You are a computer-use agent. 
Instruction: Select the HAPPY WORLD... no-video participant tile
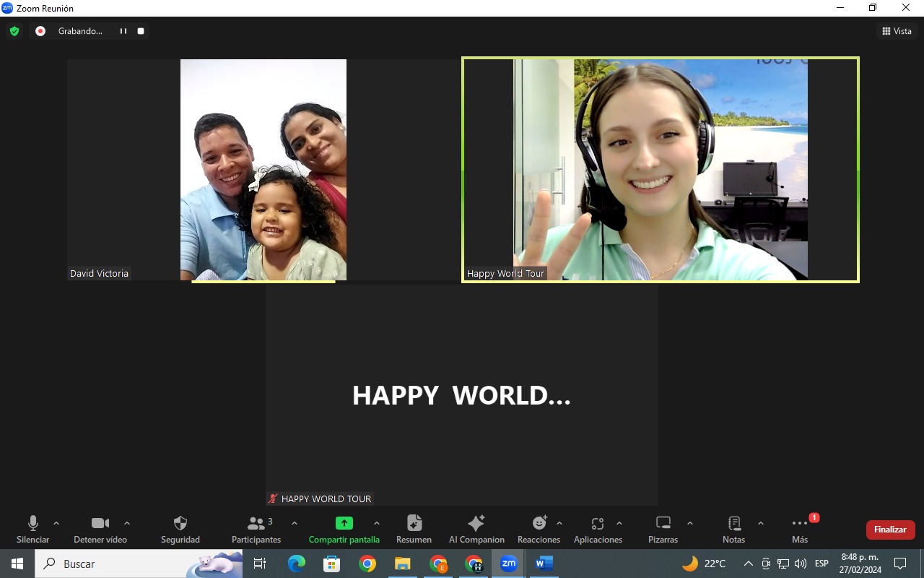(x=462, y=395)
